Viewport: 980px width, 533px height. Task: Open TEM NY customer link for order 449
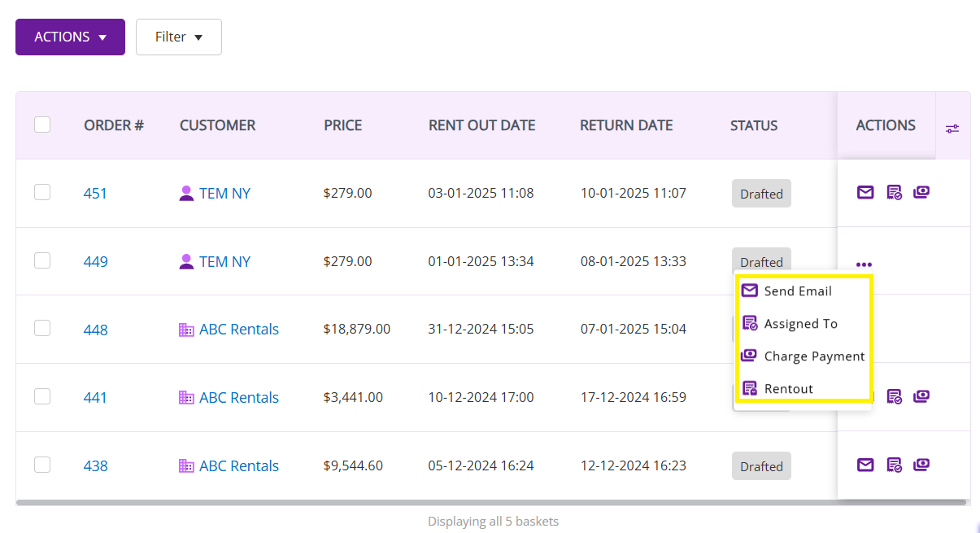point(224,261)
